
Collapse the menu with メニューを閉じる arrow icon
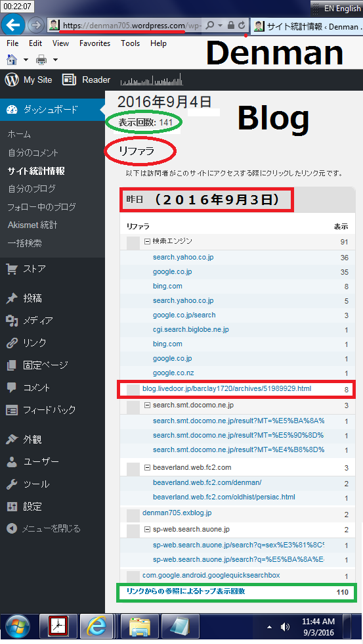tap(12, 528)
